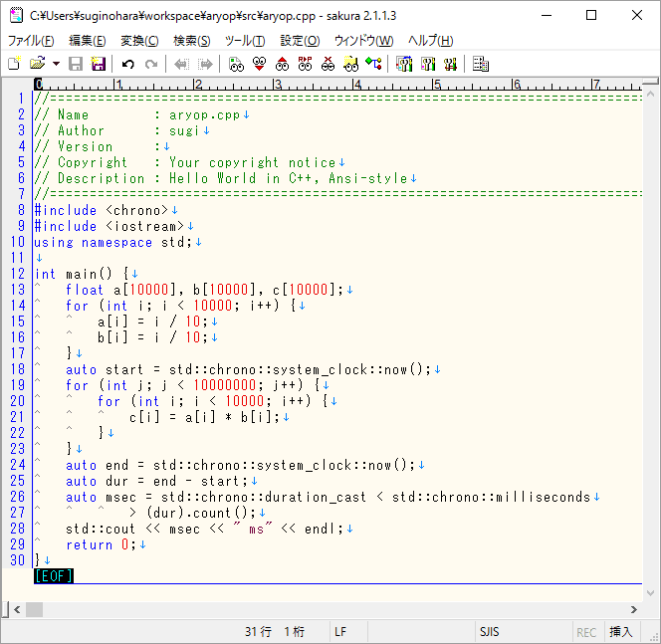Screen dimensions: 661x644
Task: Click Find Previous up-arrow binoculars icon
Action: pyautogui.click(x=282, y=64)
